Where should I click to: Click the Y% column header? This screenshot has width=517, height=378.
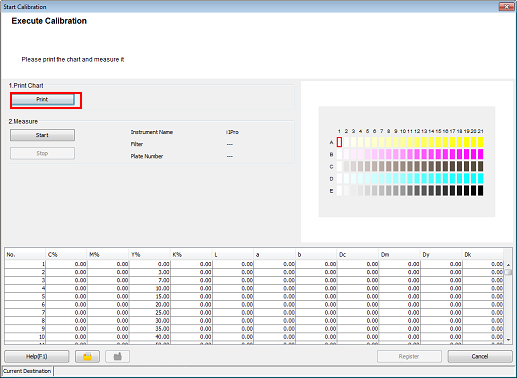[x=149, y=255]
